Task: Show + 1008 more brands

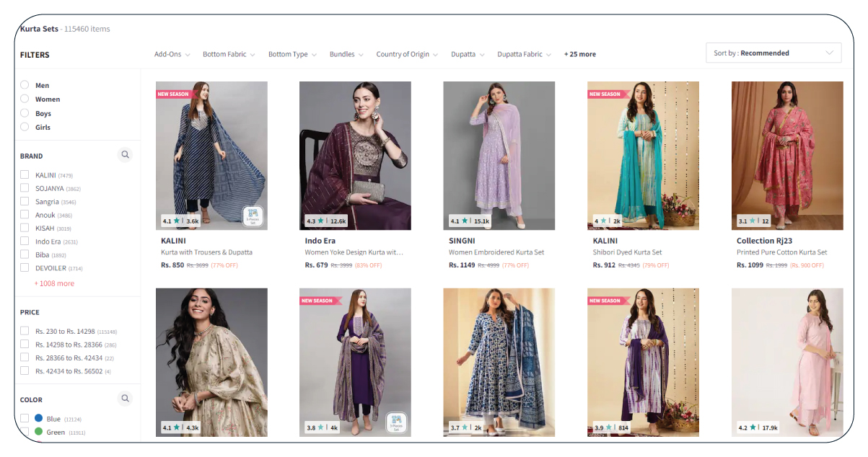Action: pos(54,283)
